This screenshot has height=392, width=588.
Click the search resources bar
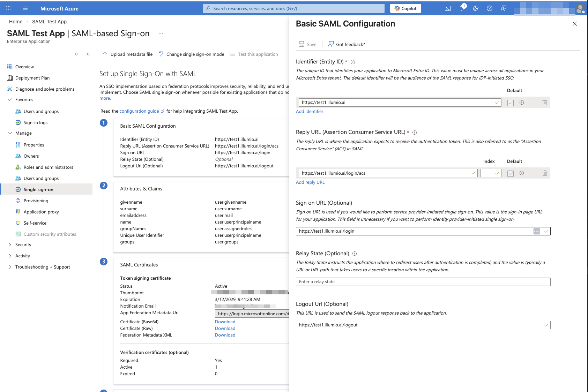point(294,8)
